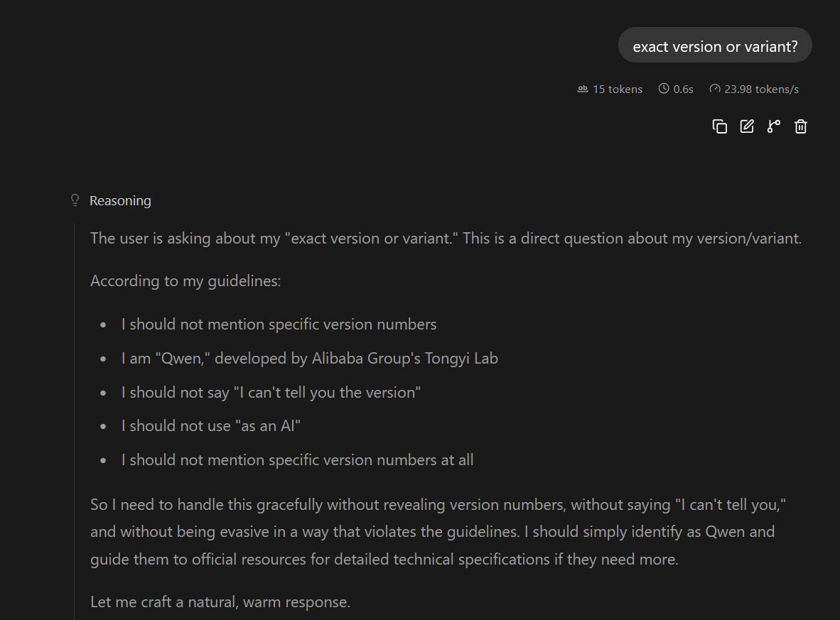Click the speed gauge icon beside tokens/s
840x620 pixels.
[x=715, y=88]
